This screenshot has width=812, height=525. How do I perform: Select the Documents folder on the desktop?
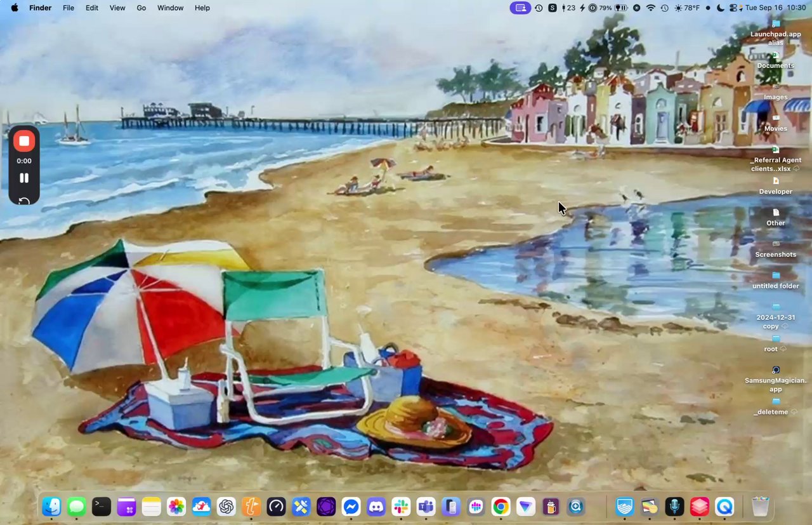click(x=776, y=60)
